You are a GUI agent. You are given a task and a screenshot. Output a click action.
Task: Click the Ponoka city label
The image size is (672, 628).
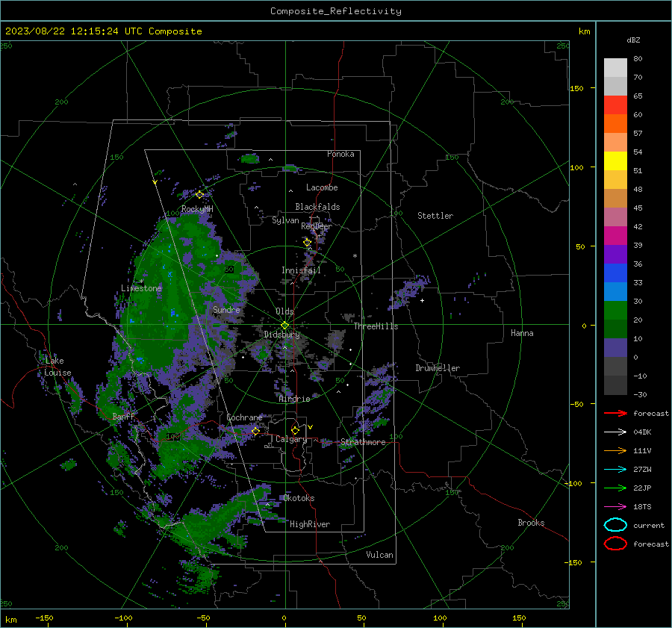pos(340,154)
